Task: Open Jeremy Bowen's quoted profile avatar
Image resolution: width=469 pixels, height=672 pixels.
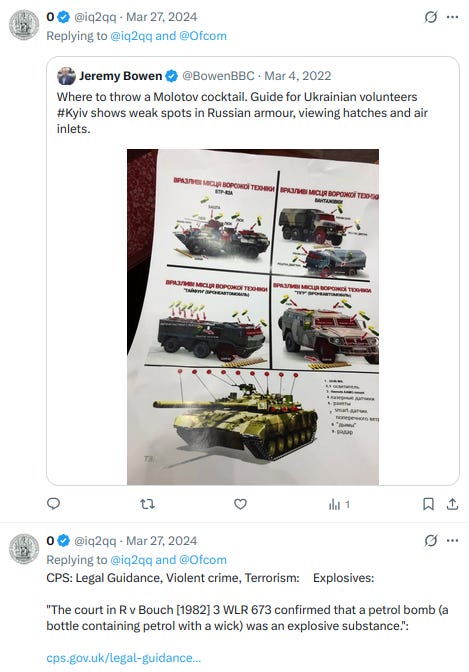Action: 66,76
